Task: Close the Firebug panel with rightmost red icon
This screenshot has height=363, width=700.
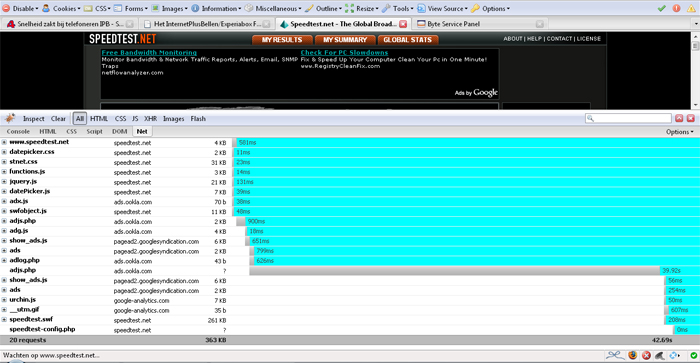Action: point(691,118)
